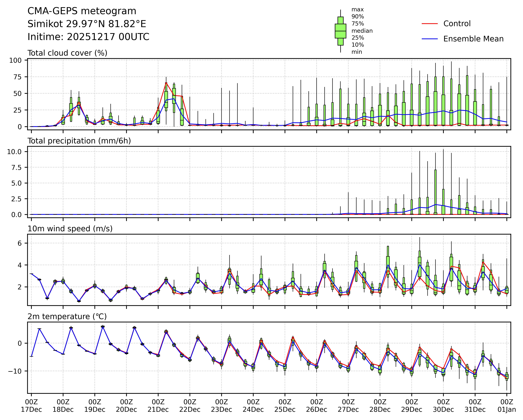Viewport: 523px width, 420px height.
Task: Click the '100' cloud cover axis tick
Action: [15, 60]
